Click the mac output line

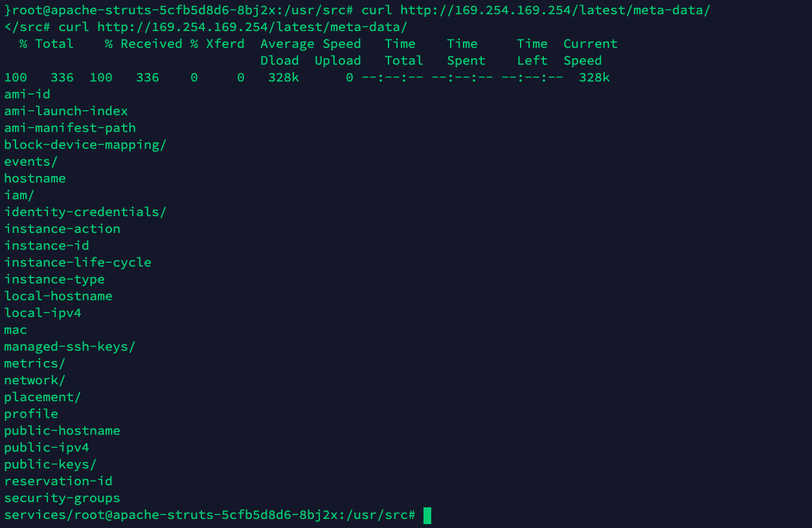point(16,330)
